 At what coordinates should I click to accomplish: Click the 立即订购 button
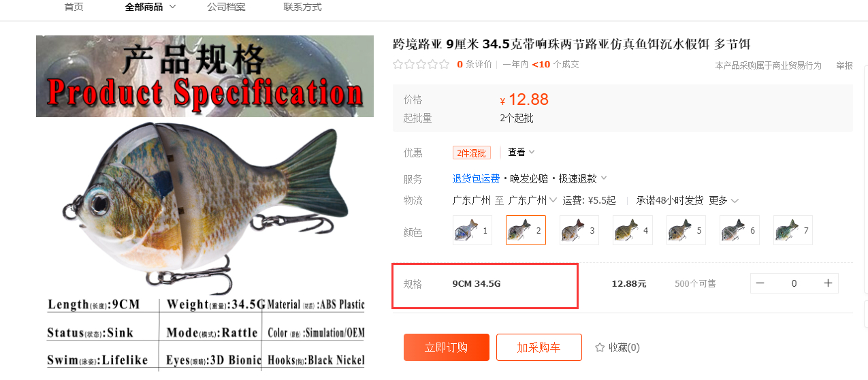446,347
